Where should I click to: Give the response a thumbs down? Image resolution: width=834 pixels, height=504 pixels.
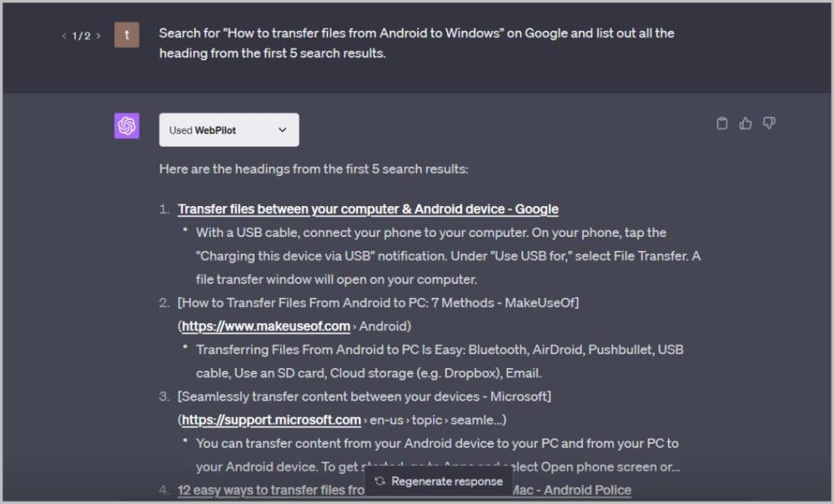tap(769, 123)
